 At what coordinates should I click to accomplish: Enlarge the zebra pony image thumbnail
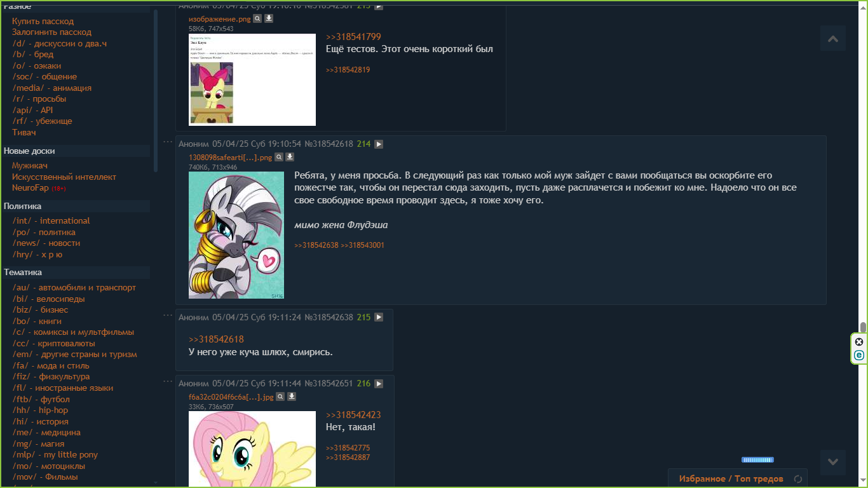point(236,235)
